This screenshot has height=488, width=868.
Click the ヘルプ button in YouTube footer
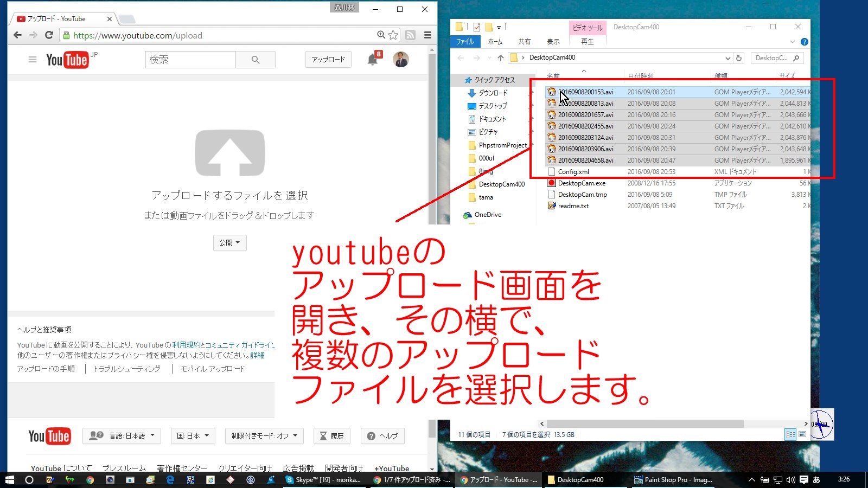[x=382, y=436]
